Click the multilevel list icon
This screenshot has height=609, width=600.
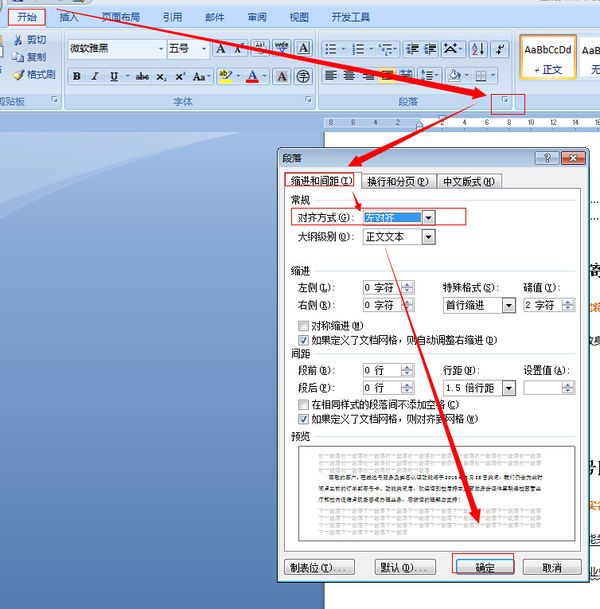[385, 49]
